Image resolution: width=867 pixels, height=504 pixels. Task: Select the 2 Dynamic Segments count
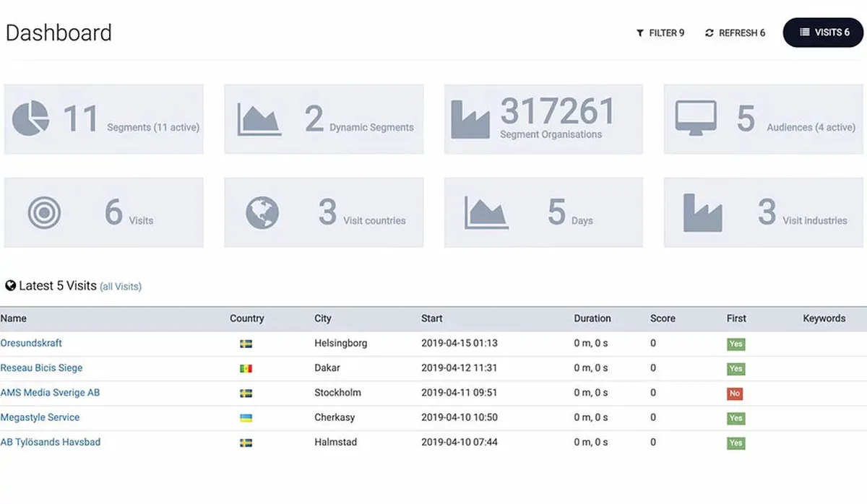[x=314, y=118]
